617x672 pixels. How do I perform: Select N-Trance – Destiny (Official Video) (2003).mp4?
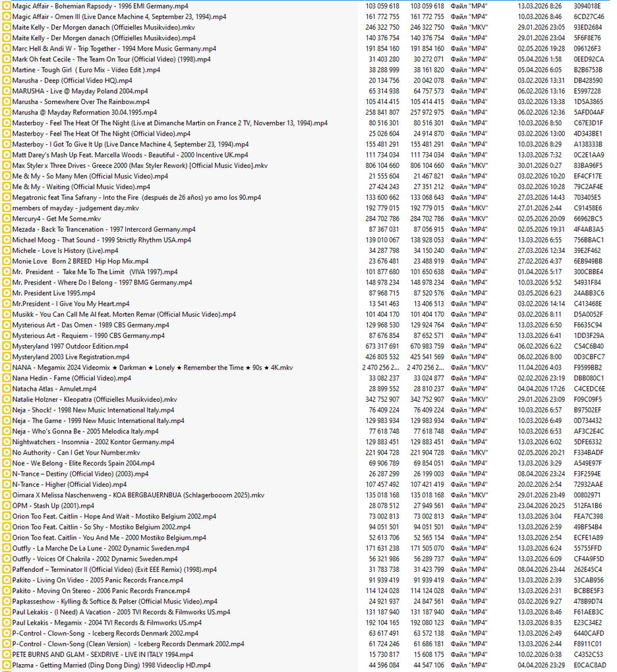(80, 474)
